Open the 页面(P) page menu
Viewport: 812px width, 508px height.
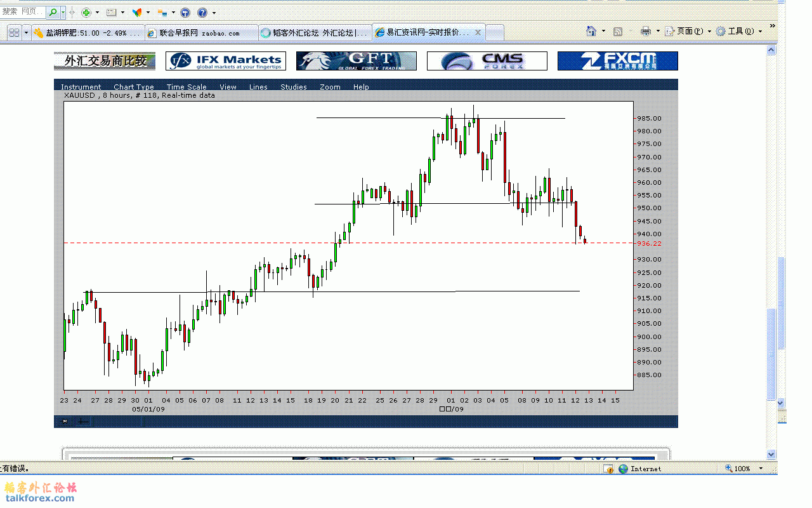tap(688, 31)
